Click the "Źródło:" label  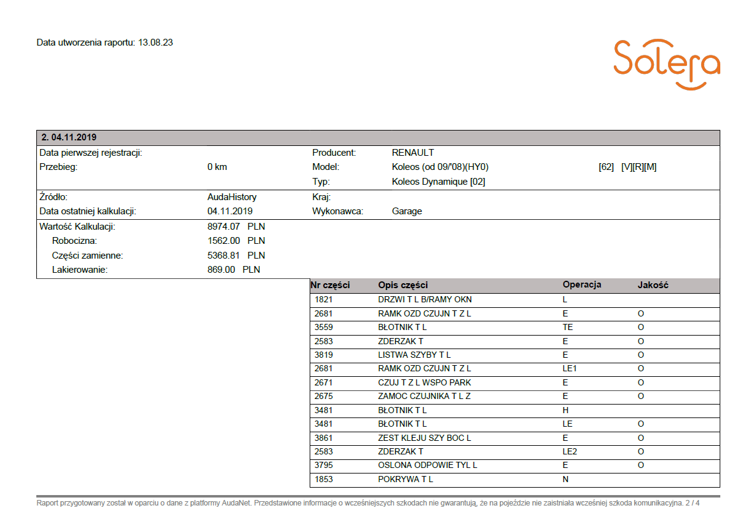click(53, 197)
